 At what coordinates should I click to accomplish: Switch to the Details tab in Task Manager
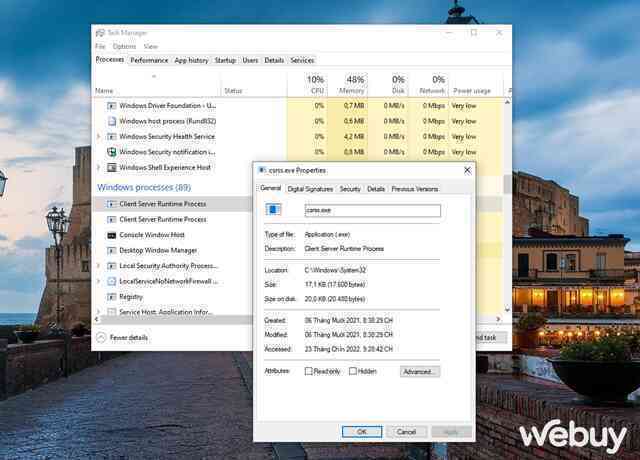click(274, 60)
